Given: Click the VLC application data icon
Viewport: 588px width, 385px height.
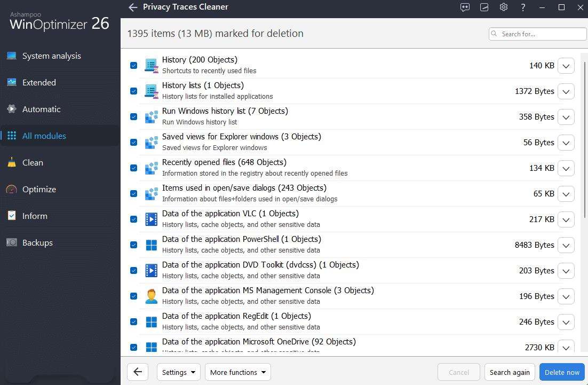Looking at the screenshot, I should (x=151, y=219).
